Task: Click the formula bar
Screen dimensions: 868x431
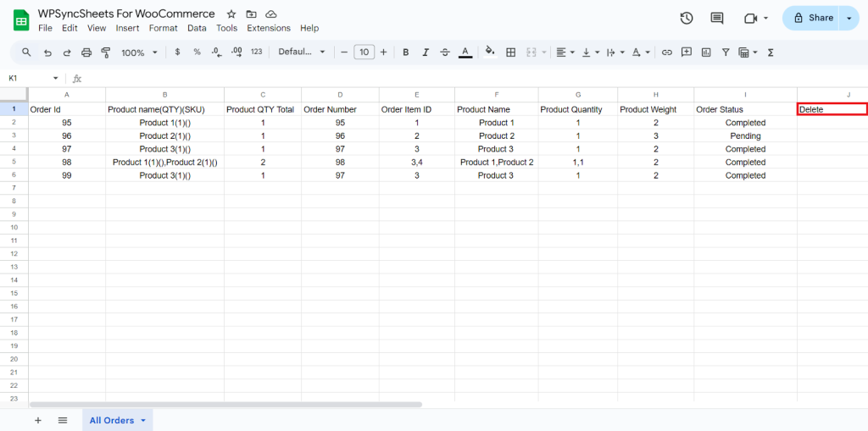Action: click(476, 79)
